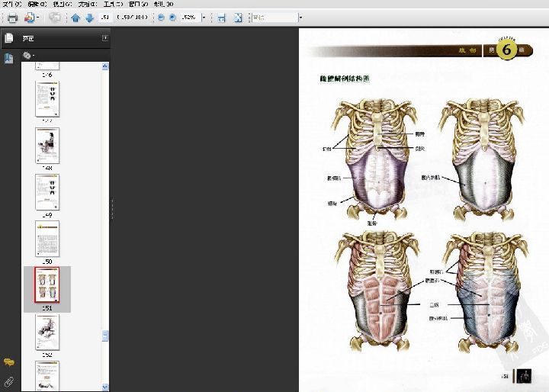The width and height of the screenshot is (549, 392).
Task: Click the thumbnail scrollbar up arrow
Action: (x=105, y=66)
